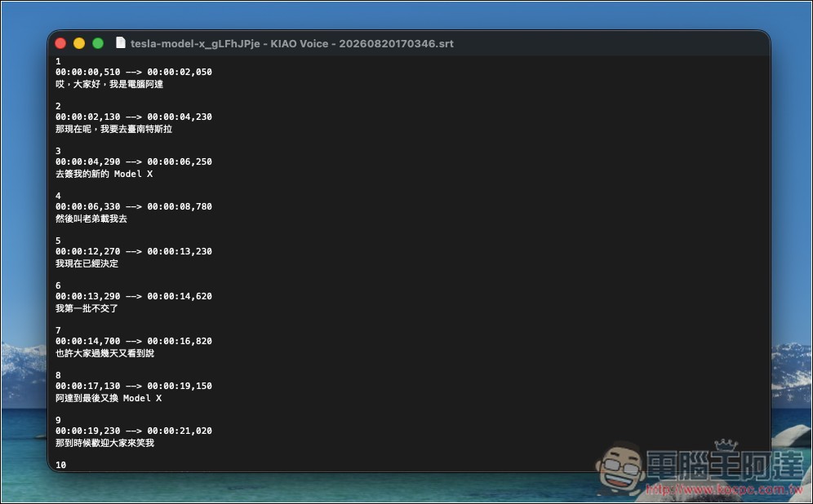Click subtitle line 我現在已經決定
The width and height of the screenshot is (813, 504).
(x=87, y=263)
